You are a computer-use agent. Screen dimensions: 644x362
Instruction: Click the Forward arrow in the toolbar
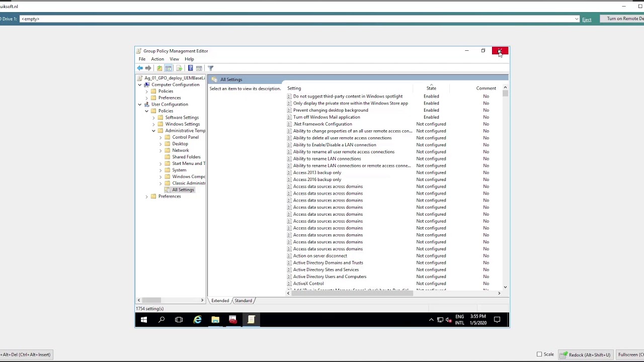[148, 68]
